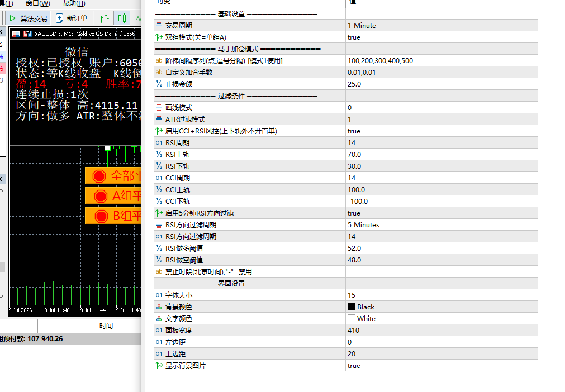Screen dimensions: 565x392
Task: Click the RSI做空阈值 double-type icon
Action: [159, 260]
